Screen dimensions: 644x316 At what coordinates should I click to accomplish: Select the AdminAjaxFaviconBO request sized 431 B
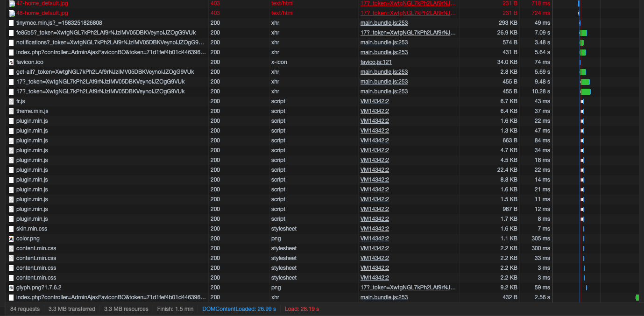point(322,52)
